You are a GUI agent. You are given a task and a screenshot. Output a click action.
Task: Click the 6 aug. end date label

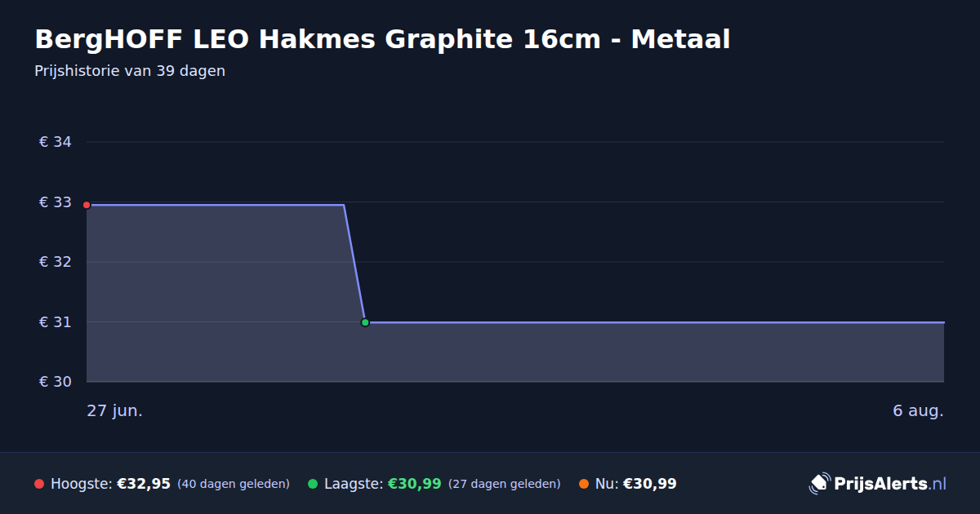[x=918, y=411]
